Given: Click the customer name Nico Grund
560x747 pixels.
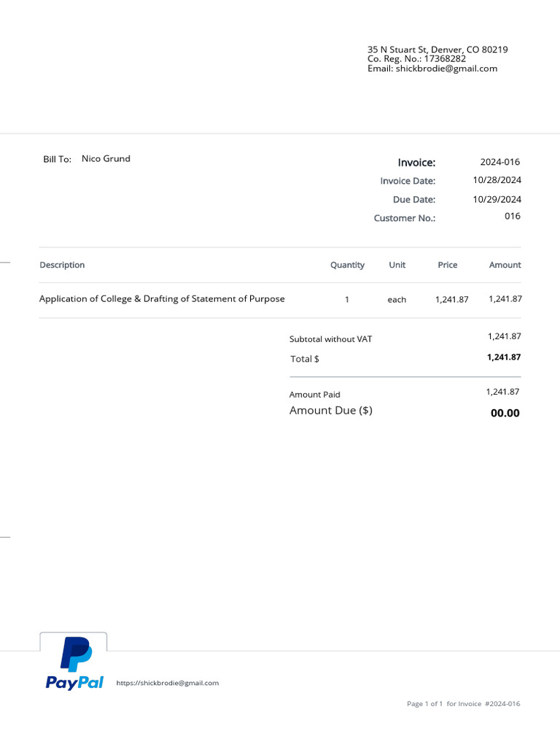Looking at the screenshot, I should [x=106, y=158].
